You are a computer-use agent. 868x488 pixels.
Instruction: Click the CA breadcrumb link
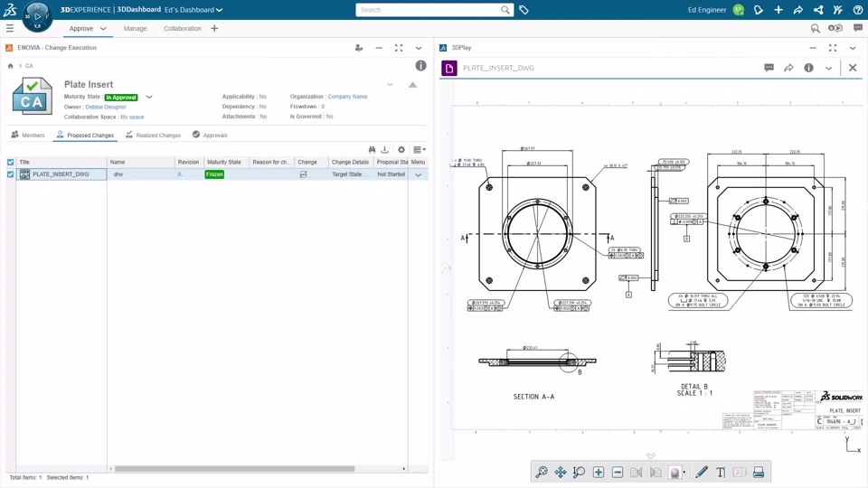tap(29, 66)
